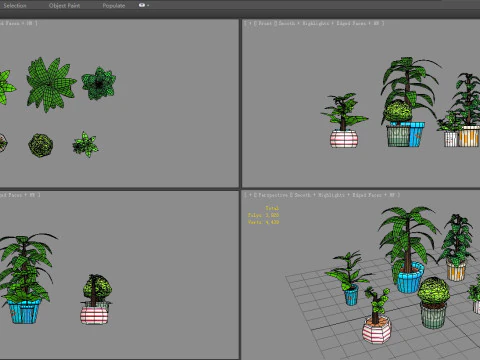Select the orange striped pot in the Front viewport
The image size is (480, 360).
click(469, 136)
